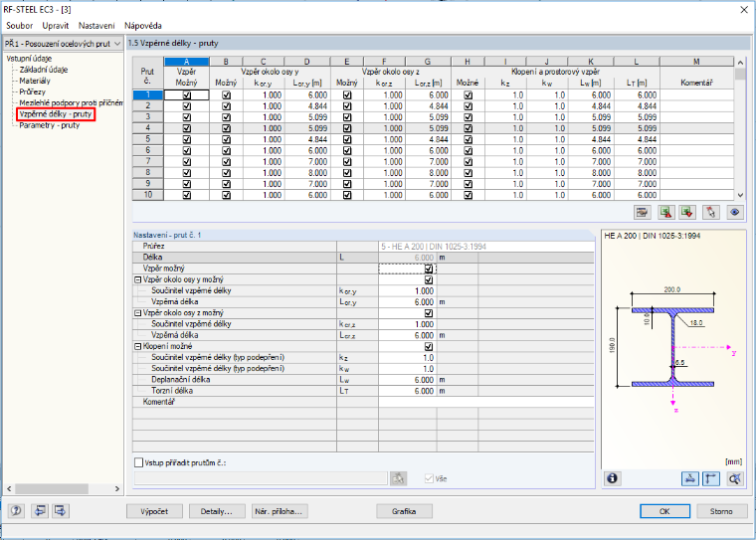The height and width of the screenshot is (540, 756).
Task: Click the Excel import icon with red arrow
Action: [x=687, y=212]
